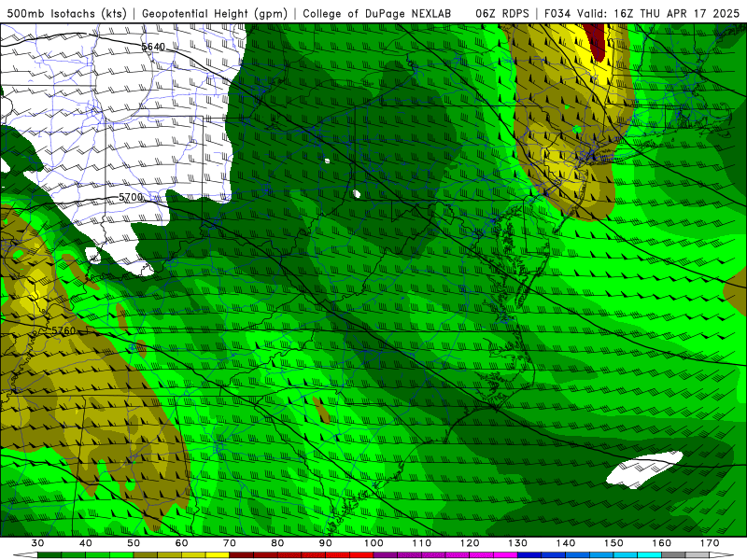
Task: Click the dark gray colorbar swatch at 160
Action: 673,555
